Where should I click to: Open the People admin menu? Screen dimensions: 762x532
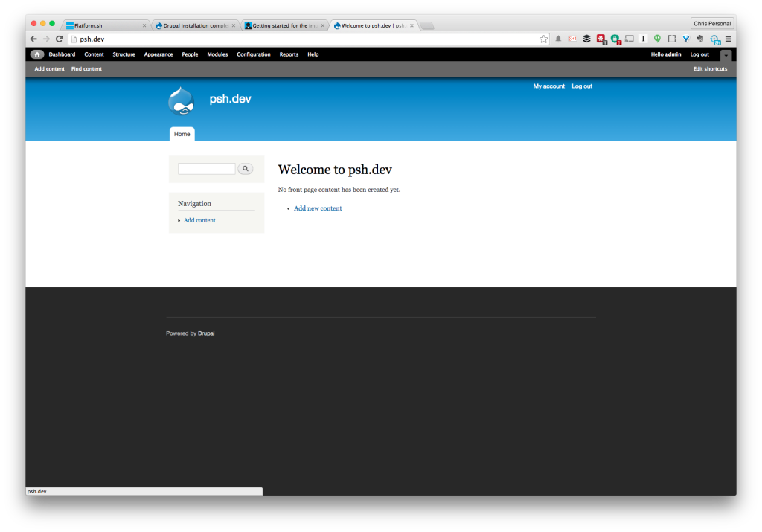(x=190, y=54)
